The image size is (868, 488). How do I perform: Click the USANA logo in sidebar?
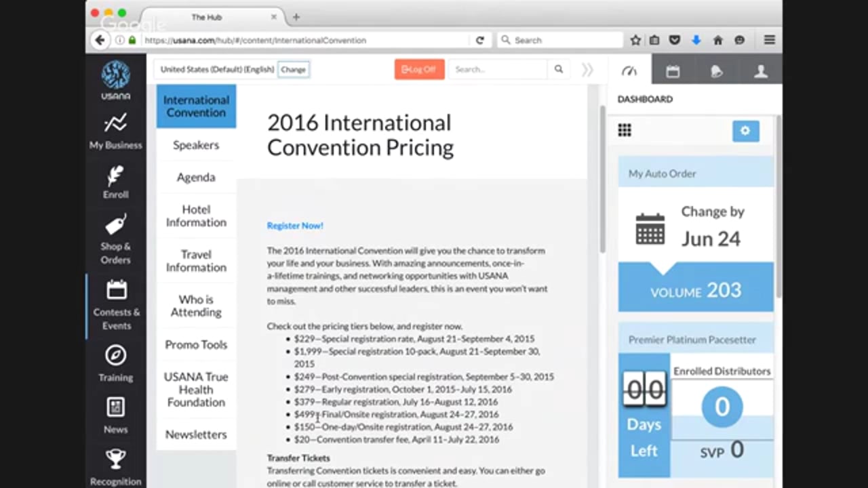point(116,80)
